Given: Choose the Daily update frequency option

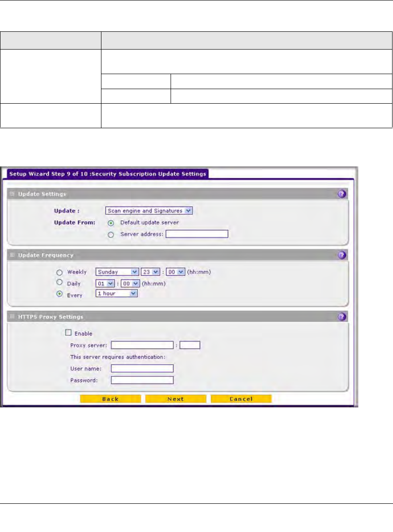Looking at the screenshot, I should (60, 282).
